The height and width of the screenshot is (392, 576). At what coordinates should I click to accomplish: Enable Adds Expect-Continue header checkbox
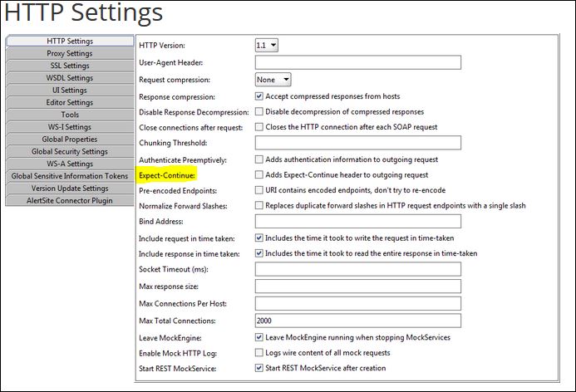[259, 175]
